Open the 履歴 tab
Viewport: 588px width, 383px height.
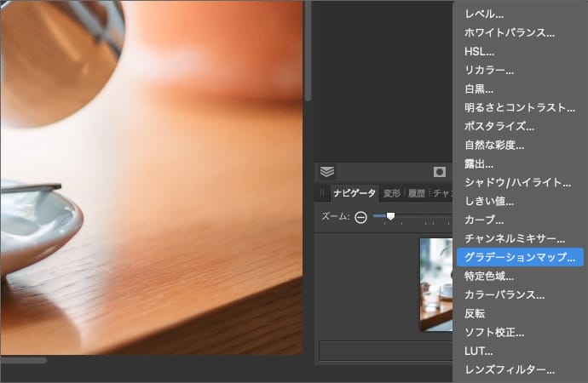418,193
